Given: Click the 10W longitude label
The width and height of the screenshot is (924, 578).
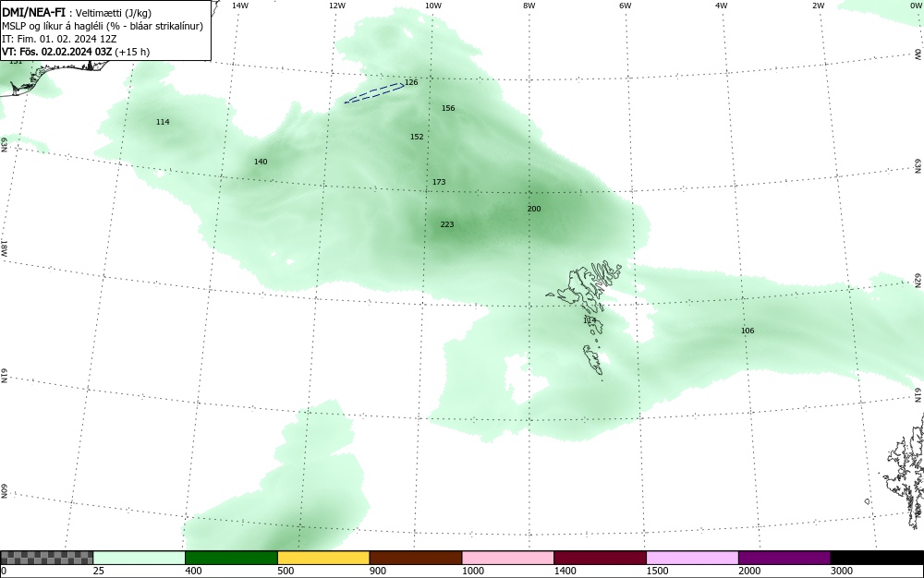Looking at the screenshot, I should [x=433, y=6].
